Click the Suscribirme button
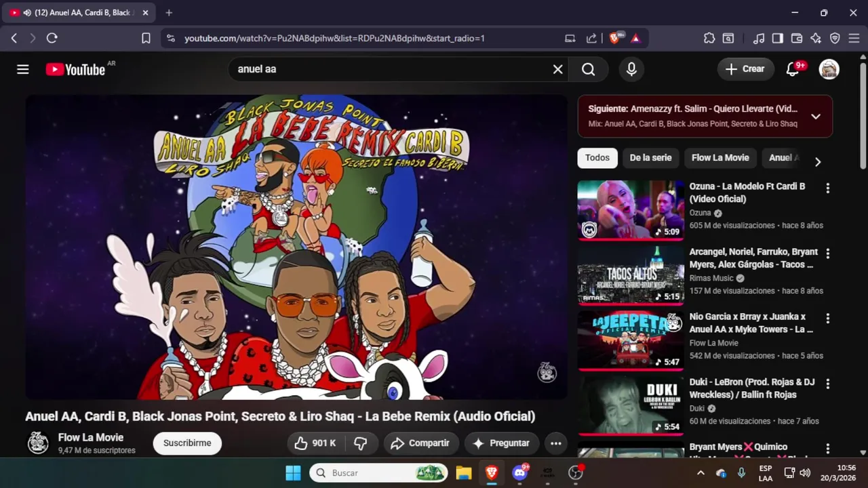 tap(187, 443)
